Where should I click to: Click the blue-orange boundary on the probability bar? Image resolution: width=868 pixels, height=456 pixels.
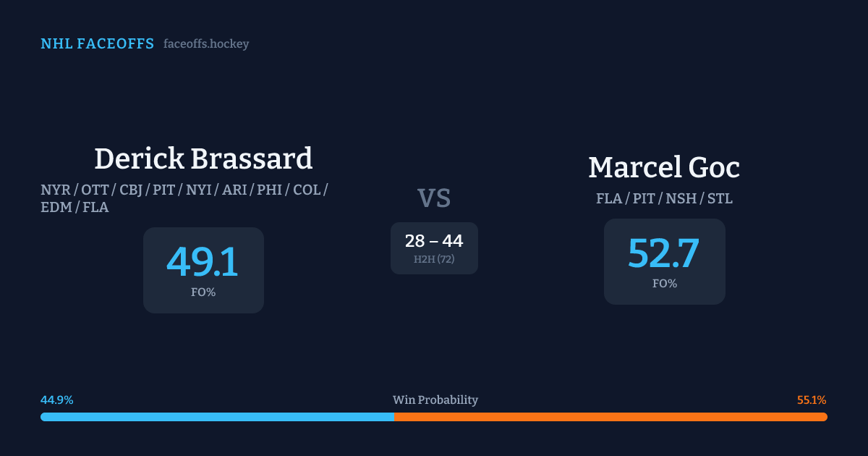click(394, 417)
